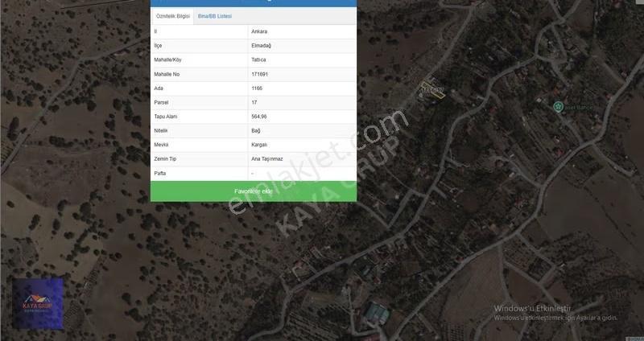Click the Mahalle/Köy field label
The image size is (644, 341).
(167, 60)
